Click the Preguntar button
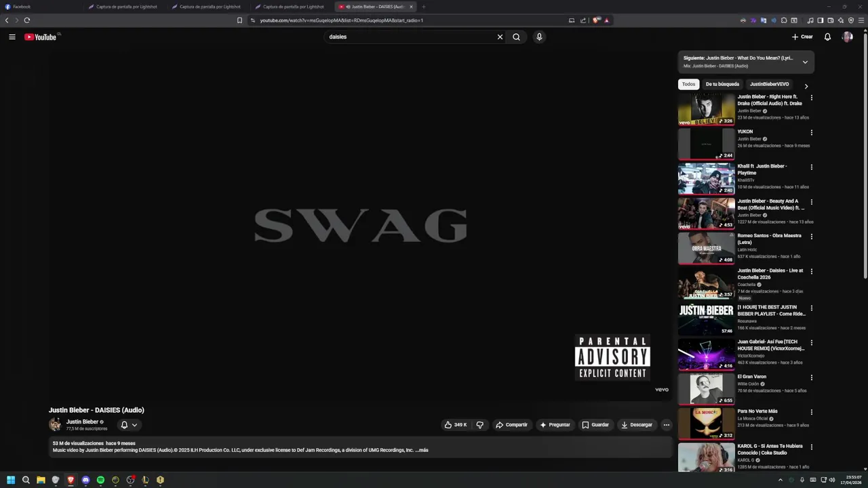 (x=555, y=425)
